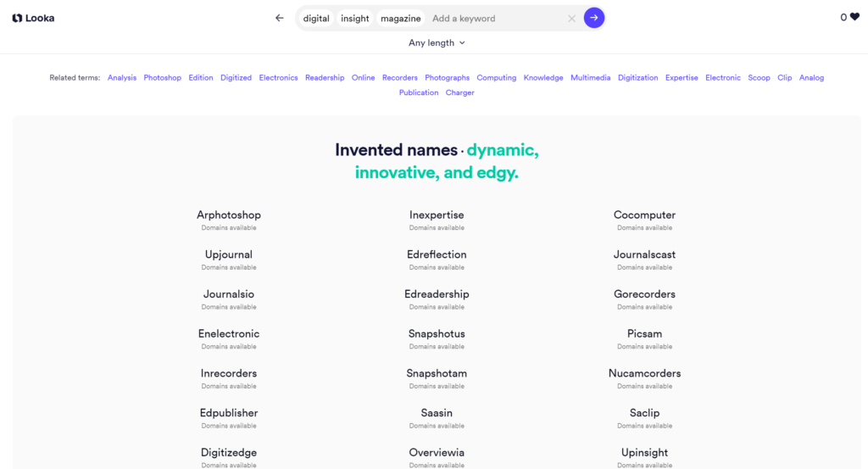868x469 pixels.
Task: Click the Add a keyword field
Action: pos(496,19)
